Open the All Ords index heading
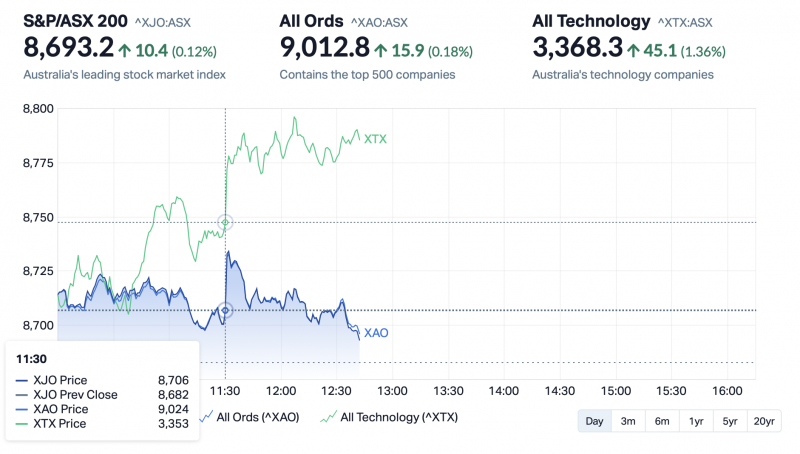The image size is (800, 454). (311, 21)
